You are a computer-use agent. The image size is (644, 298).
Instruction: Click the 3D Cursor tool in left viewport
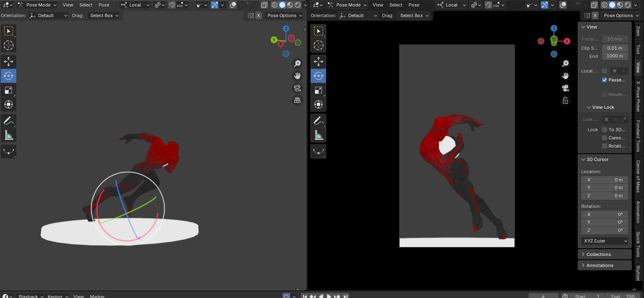point(9,45)
